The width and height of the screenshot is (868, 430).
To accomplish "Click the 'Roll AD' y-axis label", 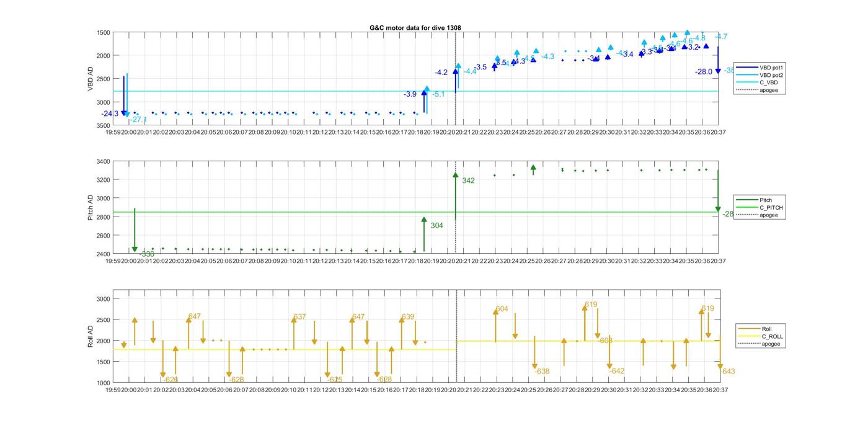I will [x=91, y=336].
